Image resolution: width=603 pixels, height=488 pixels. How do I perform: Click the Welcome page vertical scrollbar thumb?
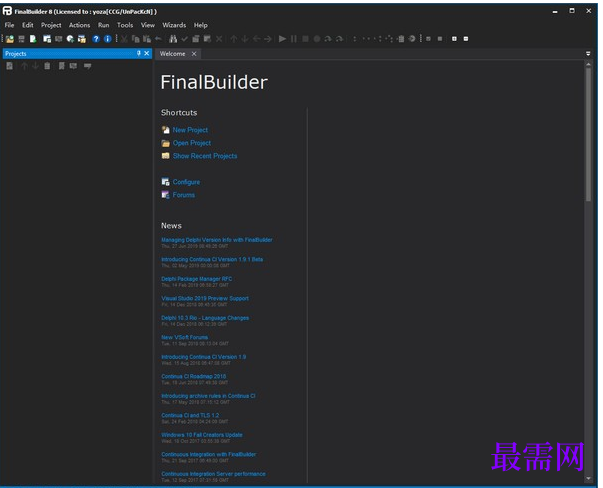click(x=588, y=135)
